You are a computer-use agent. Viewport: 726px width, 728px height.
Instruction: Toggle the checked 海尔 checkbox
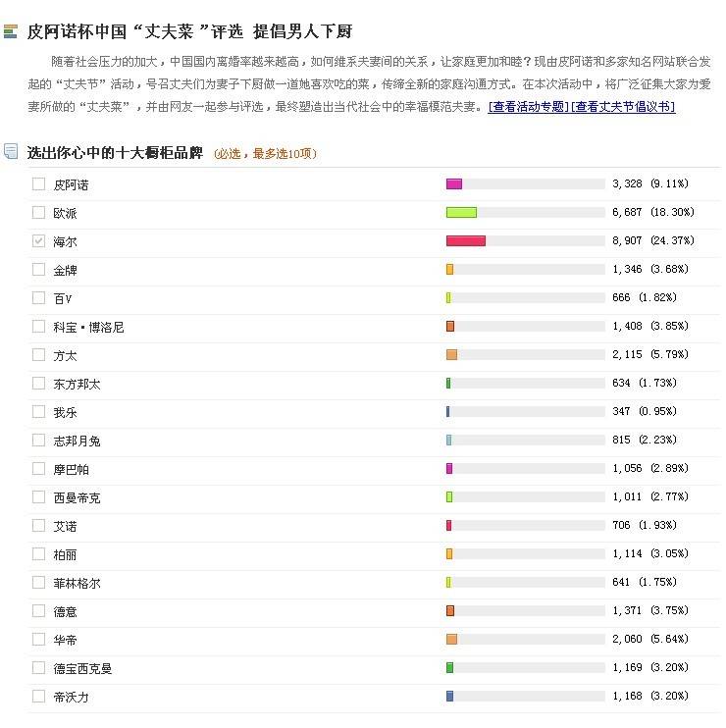[x=38, y=240]
